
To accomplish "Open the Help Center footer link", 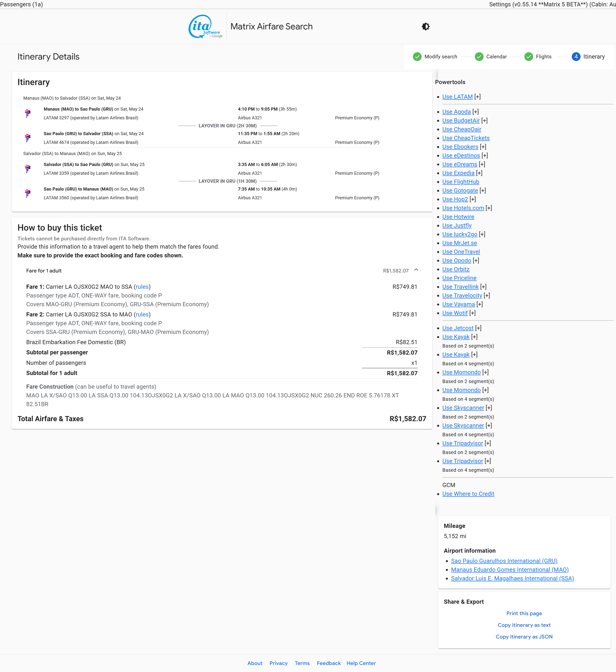I will click(x=361, y=663).
